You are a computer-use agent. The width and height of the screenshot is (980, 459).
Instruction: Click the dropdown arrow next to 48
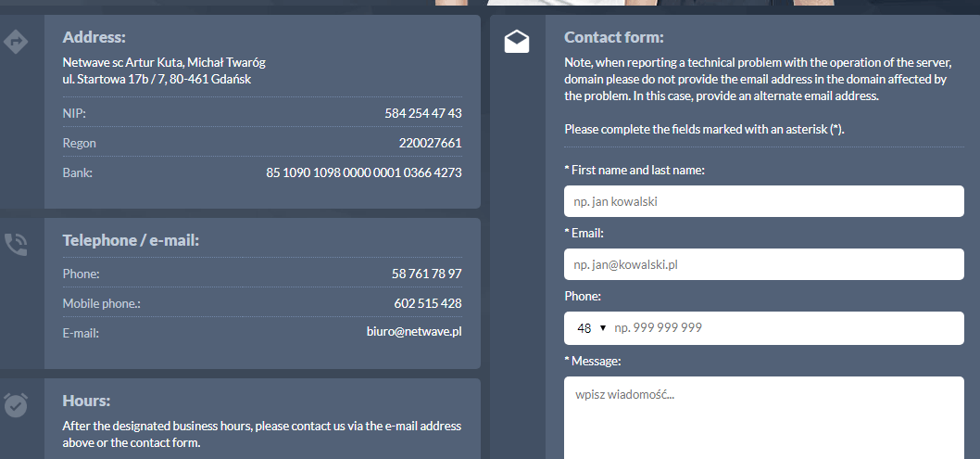(602, 327)
